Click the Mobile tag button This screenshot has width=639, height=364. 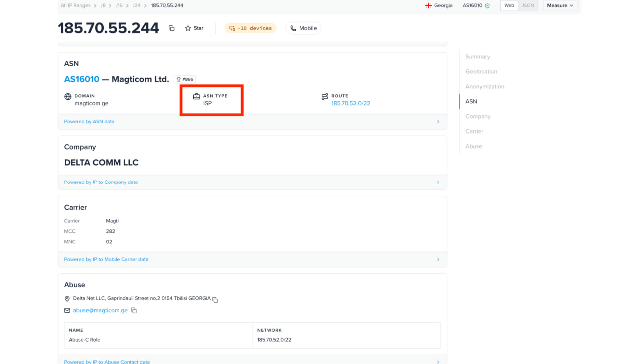(x=304, y=28)
